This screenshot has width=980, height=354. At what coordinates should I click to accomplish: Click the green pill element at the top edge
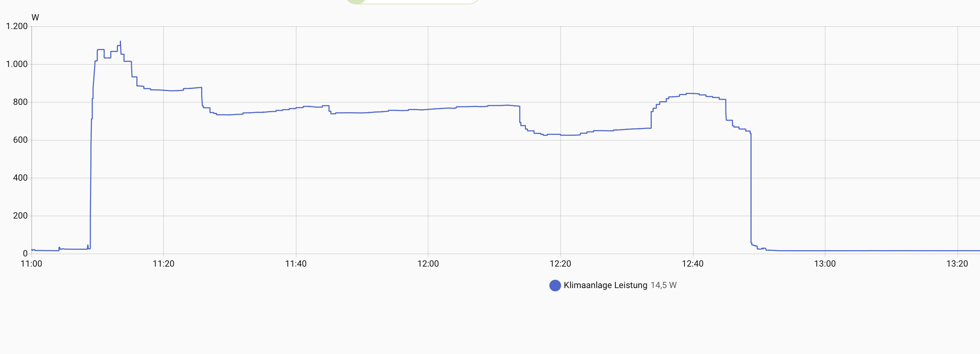click(x=412, y=2)
